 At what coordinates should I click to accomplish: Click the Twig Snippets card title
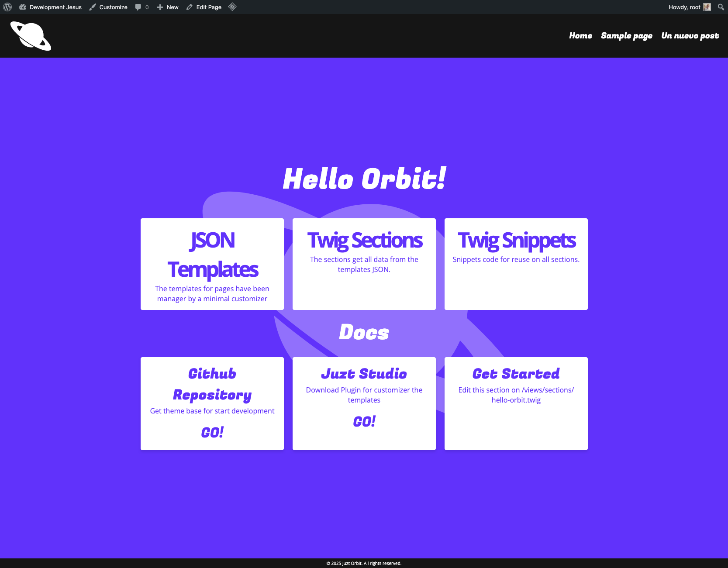coord(516,241)
